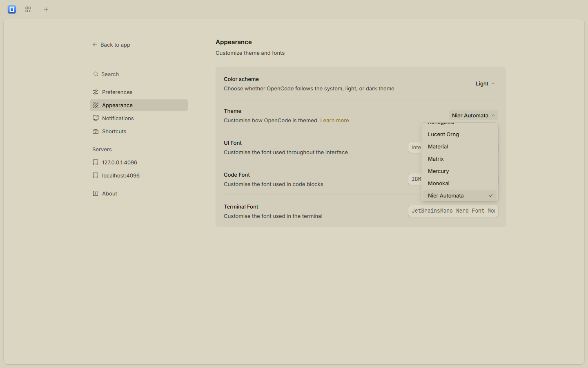Switch theme to Monokai
Image resolution: width=588 pixels, height=368 pixels.
[x=460, y=183]
